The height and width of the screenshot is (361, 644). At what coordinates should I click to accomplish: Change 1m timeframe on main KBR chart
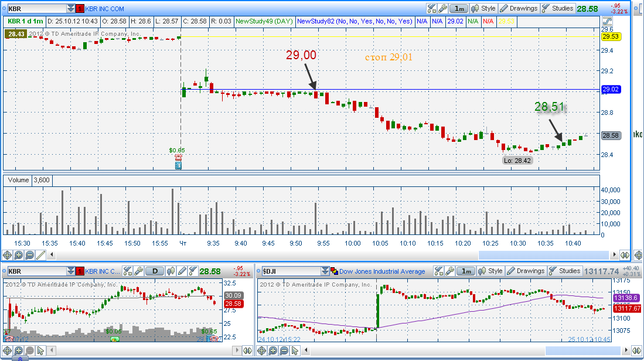[459, 8]
